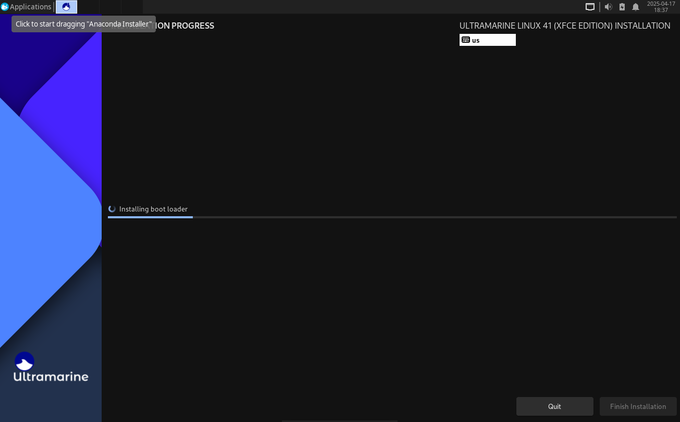Click the keyboard icon beside us layout
Viewport: 680px width, 422px height.
[x=465, y=40]
